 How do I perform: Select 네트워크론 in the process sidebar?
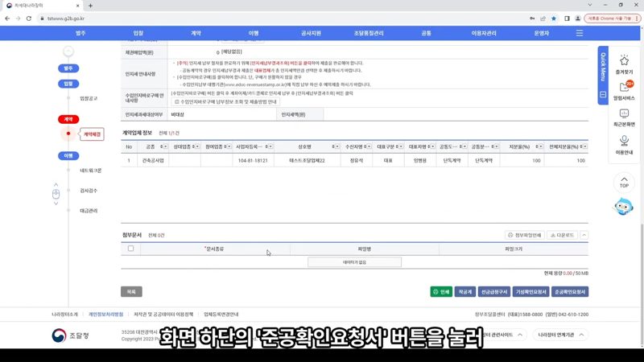(x=90, y=171)
